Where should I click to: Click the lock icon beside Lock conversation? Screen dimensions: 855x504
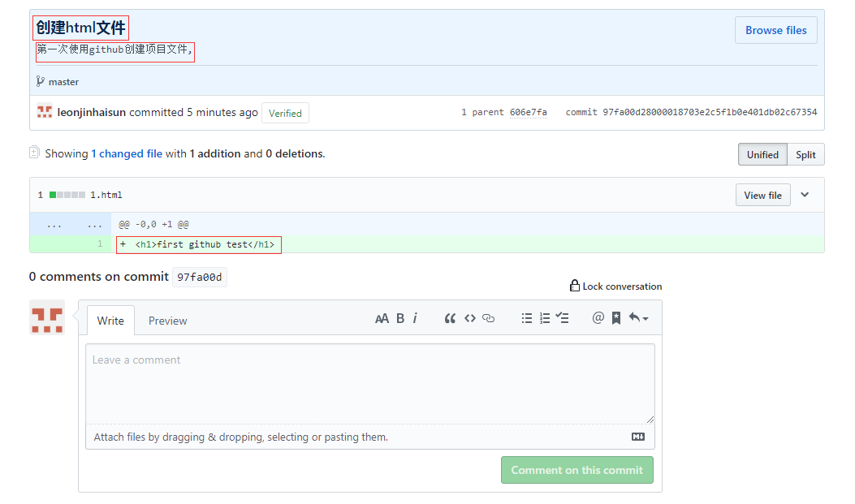pyautogui.click(x=575, y=286)
